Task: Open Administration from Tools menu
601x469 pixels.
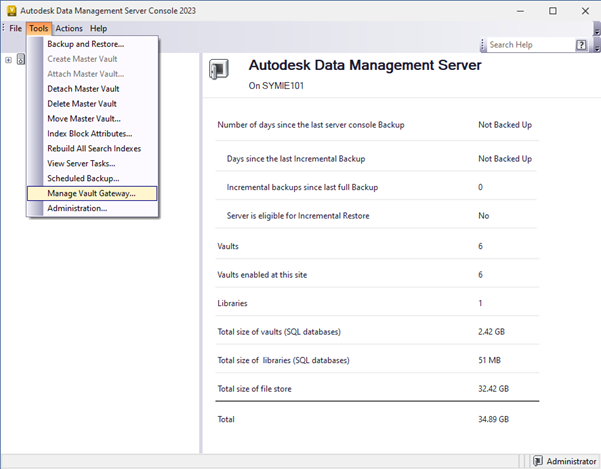Action: (x=92, y=208)
